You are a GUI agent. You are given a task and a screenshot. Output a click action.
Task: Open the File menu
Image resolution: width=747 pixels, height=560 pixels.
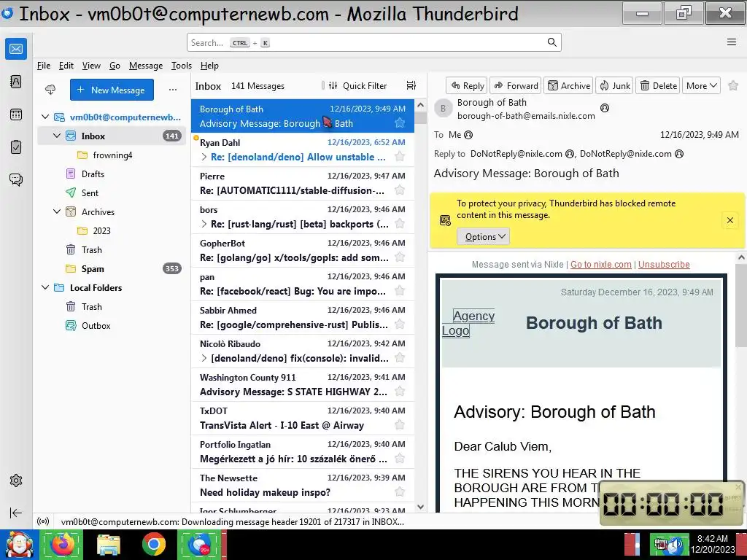pyautogui.click(x=44, y=66)
